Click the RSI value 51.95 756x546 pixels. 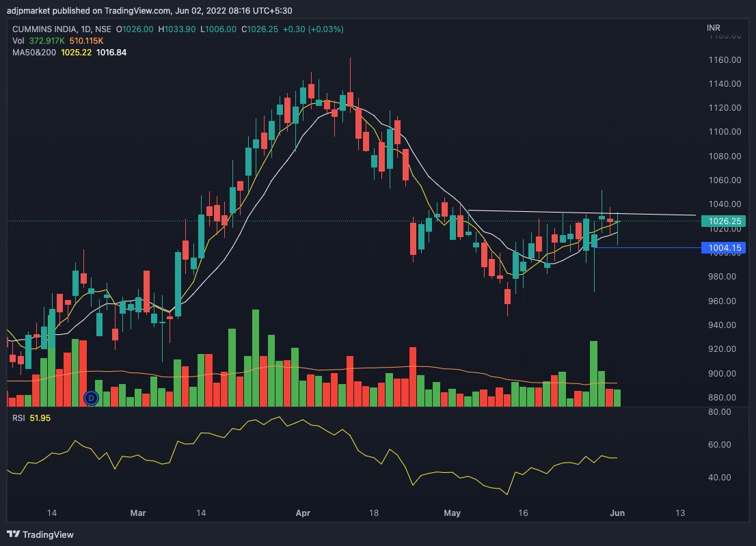[40, 418]
